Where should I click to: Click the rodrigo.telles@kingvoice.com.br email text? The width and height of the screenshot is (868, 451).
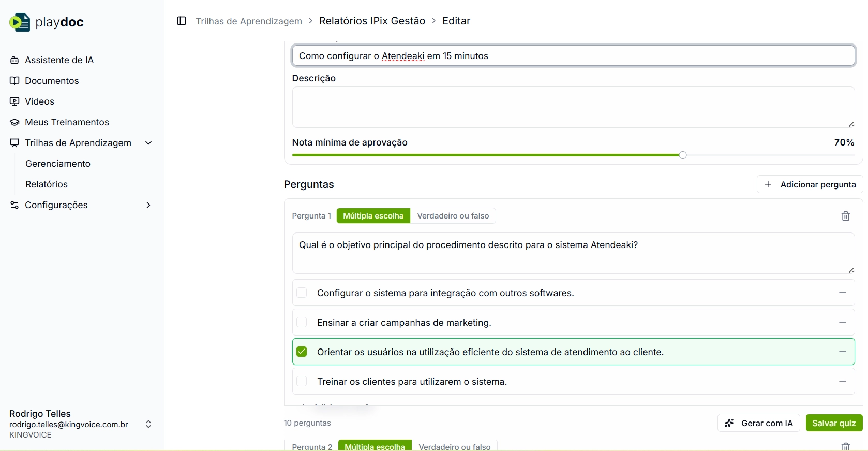tap(69, 425)
